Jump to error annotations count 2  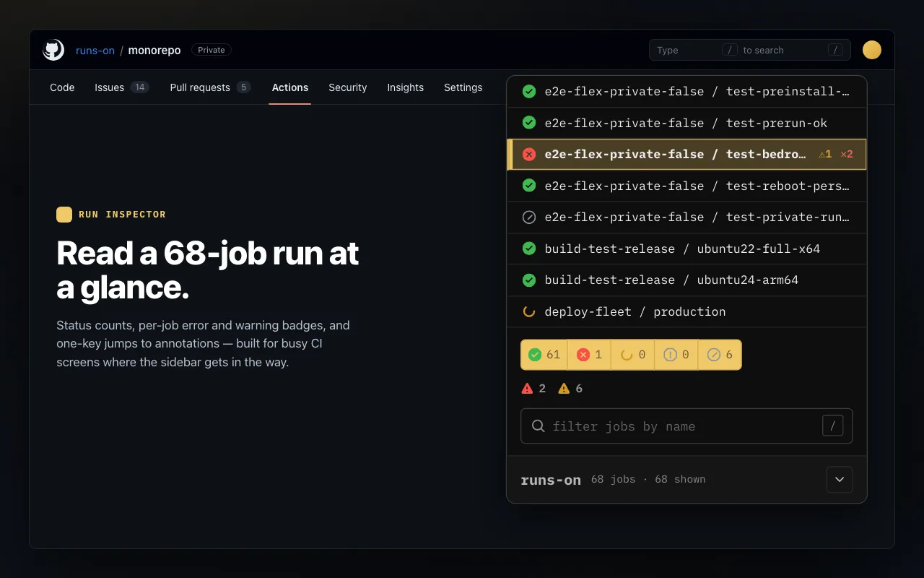tap(533, 389)
